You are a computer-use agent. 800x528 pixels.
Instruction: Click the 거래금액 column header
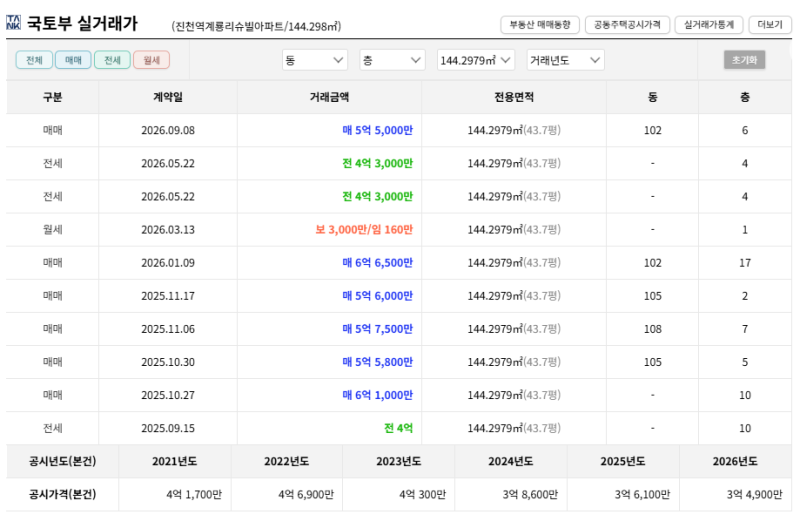[329, 97]
